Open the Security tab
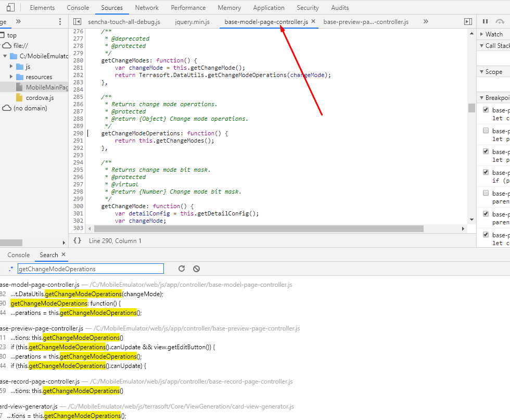 click(308, 7)
